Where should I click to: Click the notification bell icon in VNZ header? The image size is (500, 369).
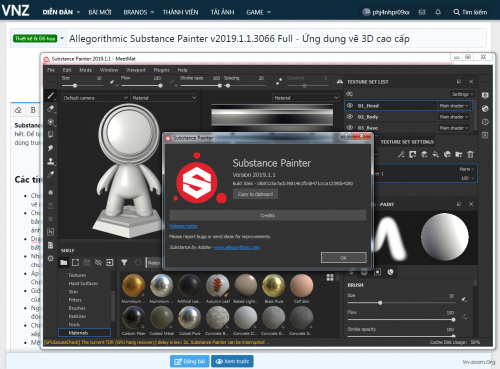pos(438,12)
